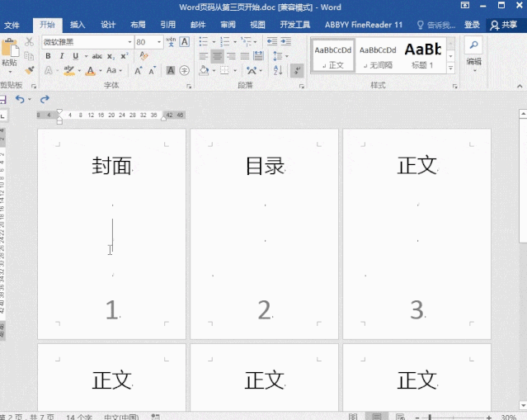
Task: Open the 文件 menu
Action: coord(12,25)
